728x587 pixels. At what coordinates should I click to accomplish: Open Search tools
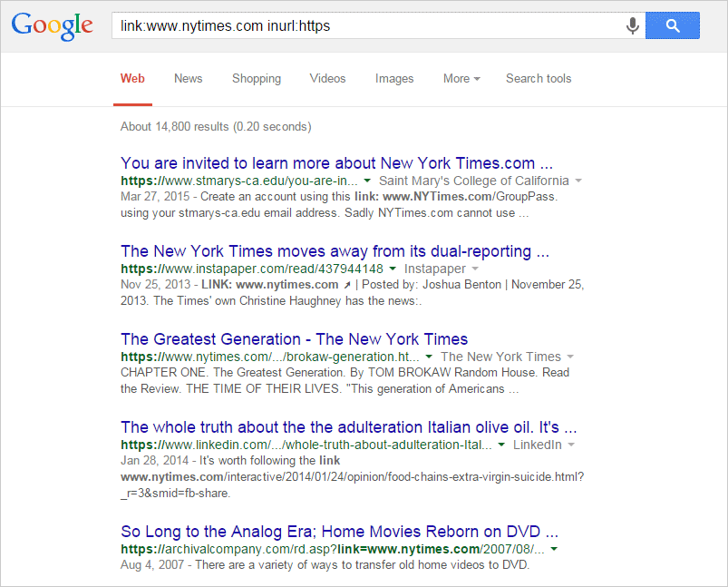[x=539, y=79]
